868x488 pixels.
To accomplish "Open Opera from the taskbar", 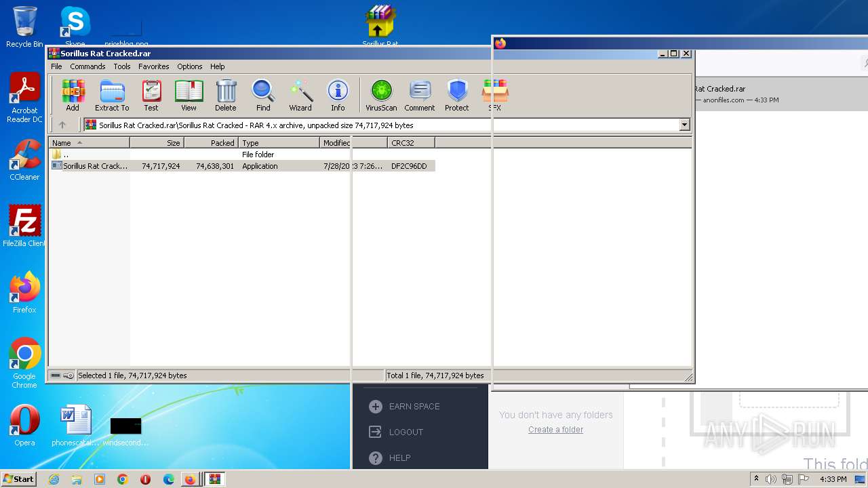I will tap(145, 479).
